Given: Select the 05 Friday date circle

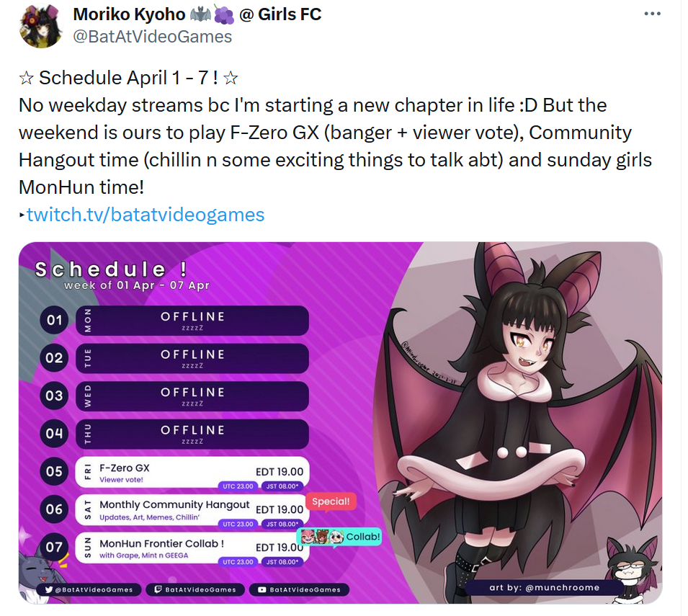Looking at the screenshot, I should 54,471.
